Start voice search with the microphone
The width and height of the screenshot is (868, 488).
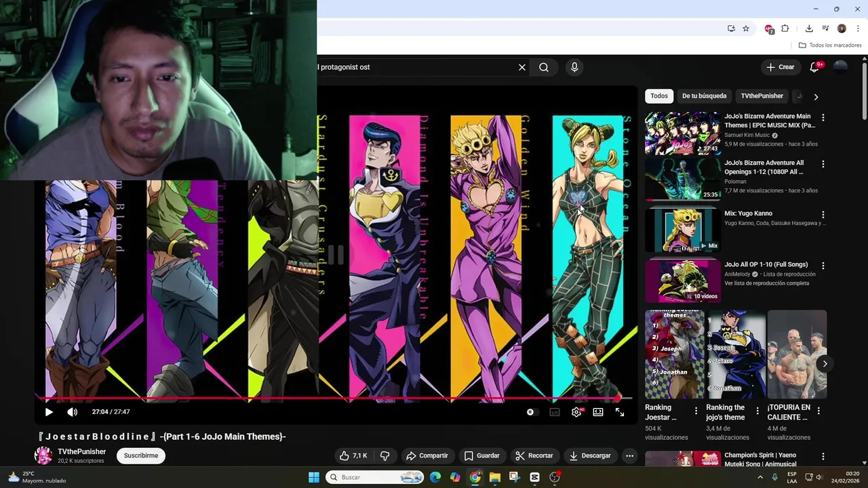tap(574, 67)
